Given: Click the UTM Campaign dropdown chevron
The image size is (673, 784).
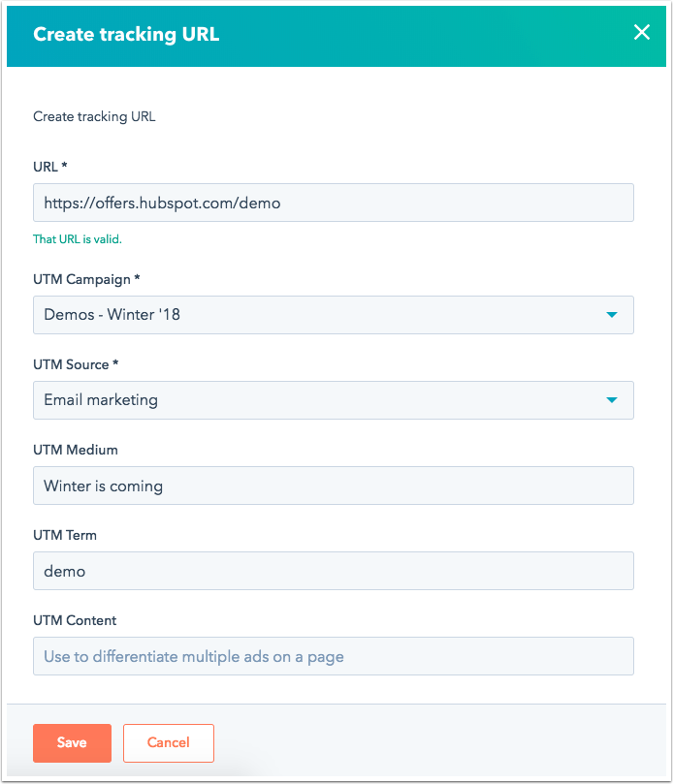Looking at the screenshot, I should point(613,314).
